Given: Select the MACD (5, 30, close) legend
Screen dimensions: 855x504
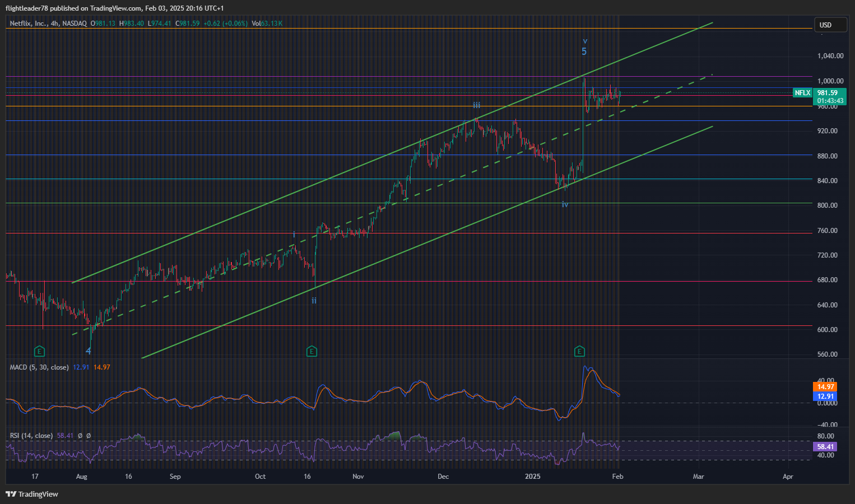Looking at the screenshot, I should pos(39,367).
